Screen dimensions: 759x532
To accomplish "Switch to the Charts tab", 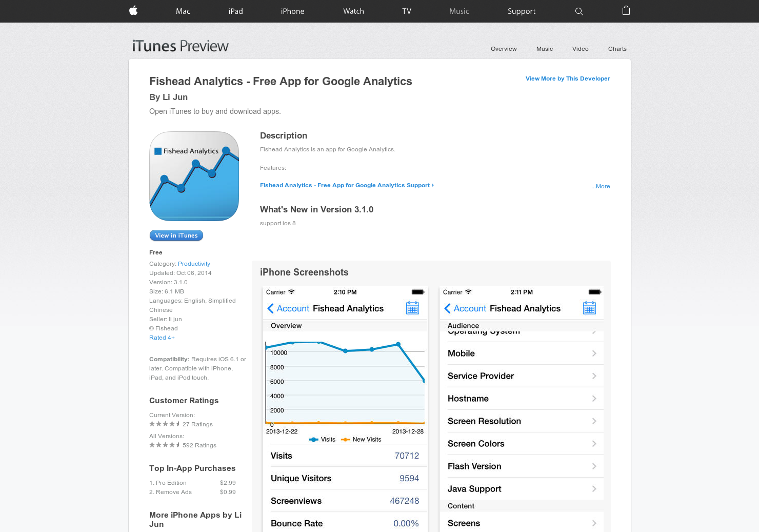I will coord(617,49).
